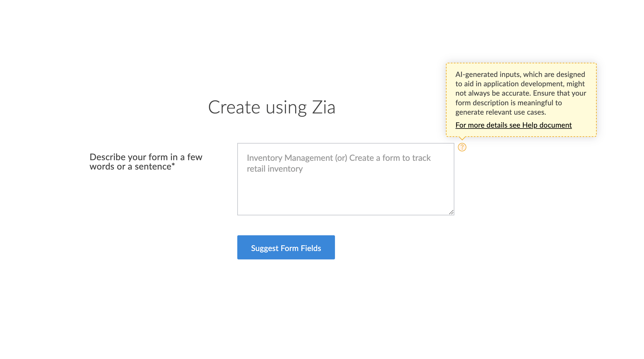Click the "words or a sentence" label line
644x359 pixels.
pyautogui.click(x=130, y=167)
